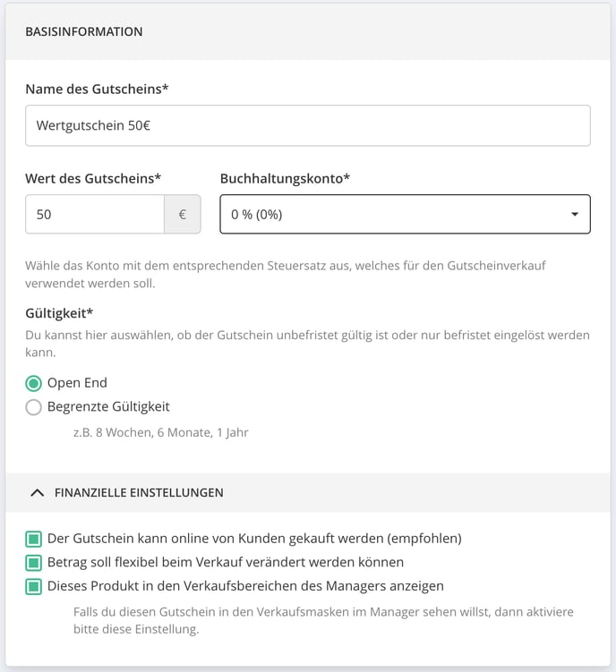Choose the Begrenzte Gültigkeit radio option
This screenshot has width=616, height=672.
(33, 407)
